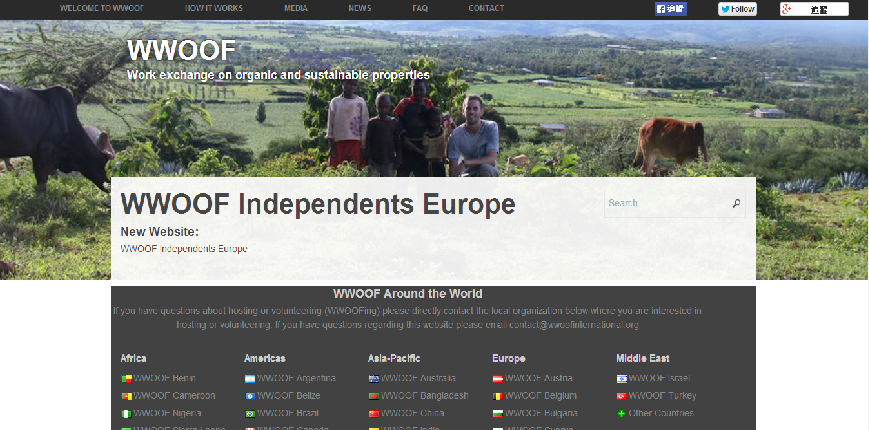Viewport: 869px width, 430px height.
Task: Click the Europe column heading
Action: 509,359
